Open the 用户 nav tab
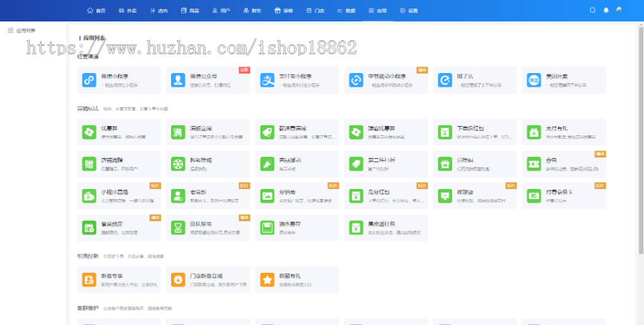 click(x=221, y=11)
